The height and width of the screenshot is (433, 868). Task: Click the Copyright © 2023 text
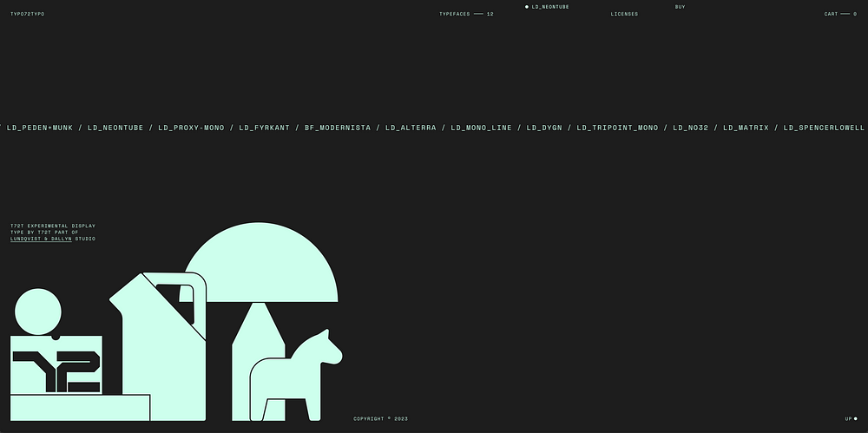click(x=380, y=418)
